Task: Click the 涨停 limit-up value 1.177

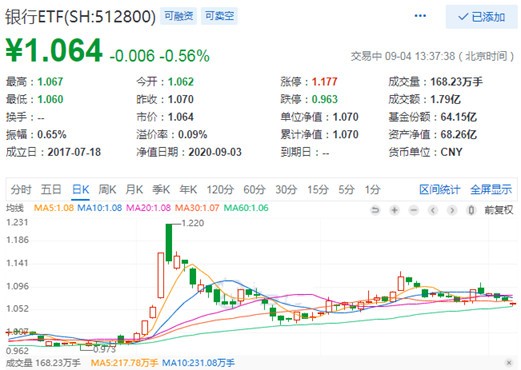Action: [325, 82]
